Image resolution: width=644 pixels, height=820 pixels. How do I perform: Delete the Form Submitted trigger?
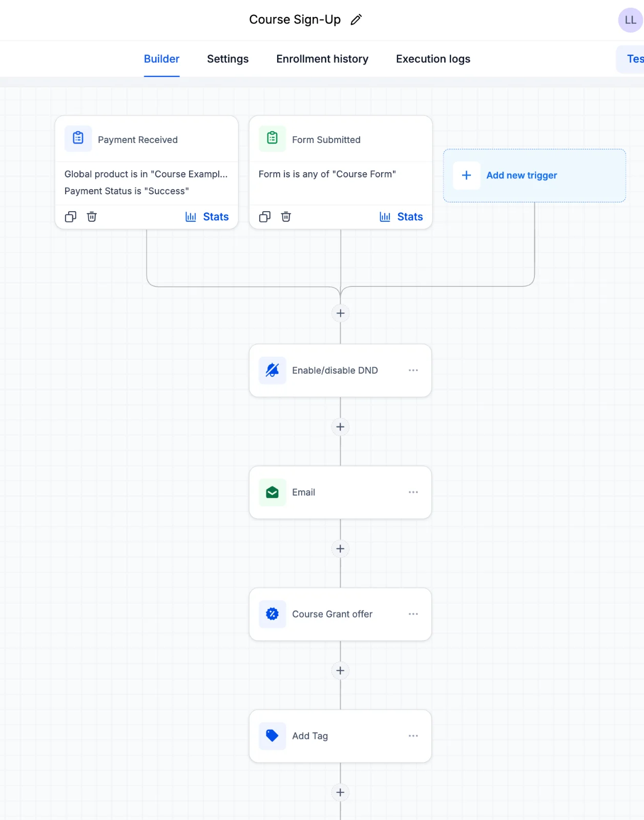(x=286, y=217)
